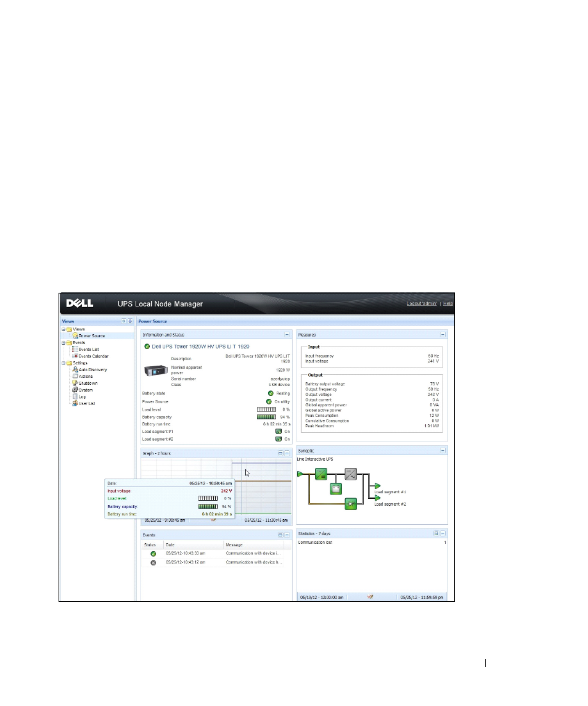Click Peak Headroom 1.91 kW value
The width and height of the screenshot is (588, 706).
431,426
